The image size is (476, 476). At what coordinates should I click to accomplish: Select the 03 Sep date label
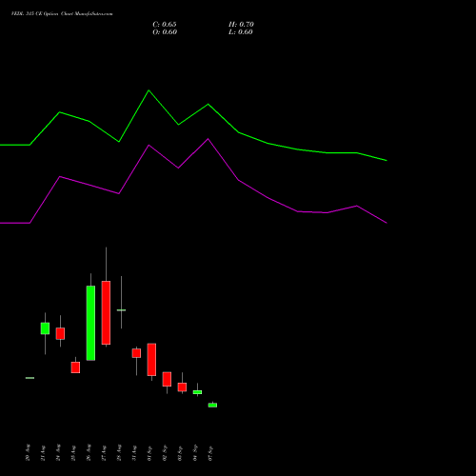(x=180, y=453)
